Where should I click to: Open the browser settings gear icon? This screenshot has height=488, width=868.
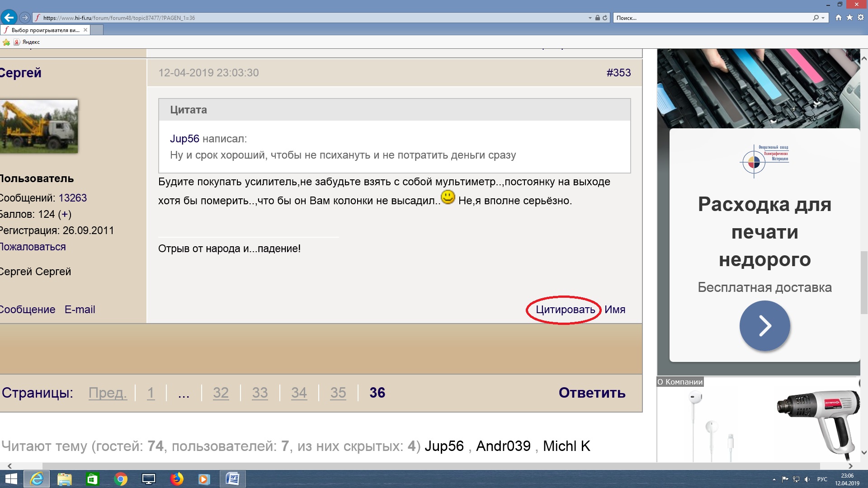860,18
